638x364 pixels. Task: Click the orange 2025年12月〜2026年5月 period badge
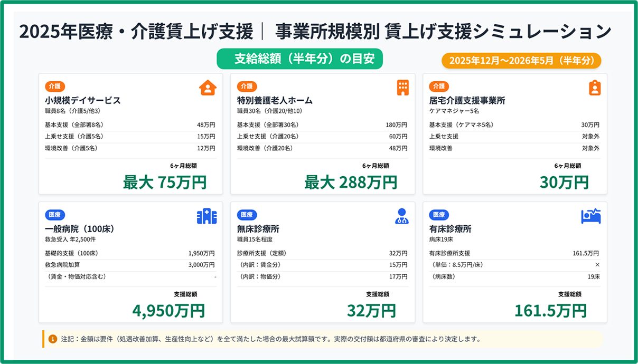(x=521, y=61)
